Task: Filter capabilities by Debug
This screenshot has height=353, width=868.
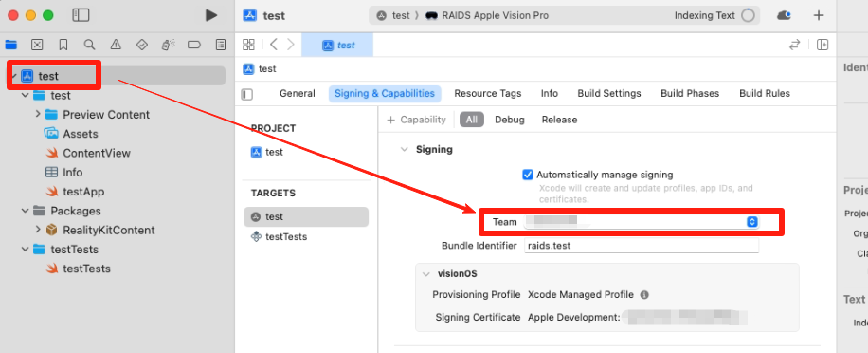Action: click(509, 120)
